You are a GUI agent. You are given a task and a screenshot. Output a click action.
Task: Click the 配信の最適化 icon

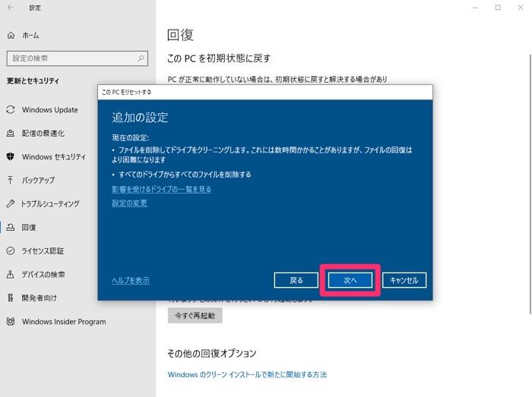11,133
